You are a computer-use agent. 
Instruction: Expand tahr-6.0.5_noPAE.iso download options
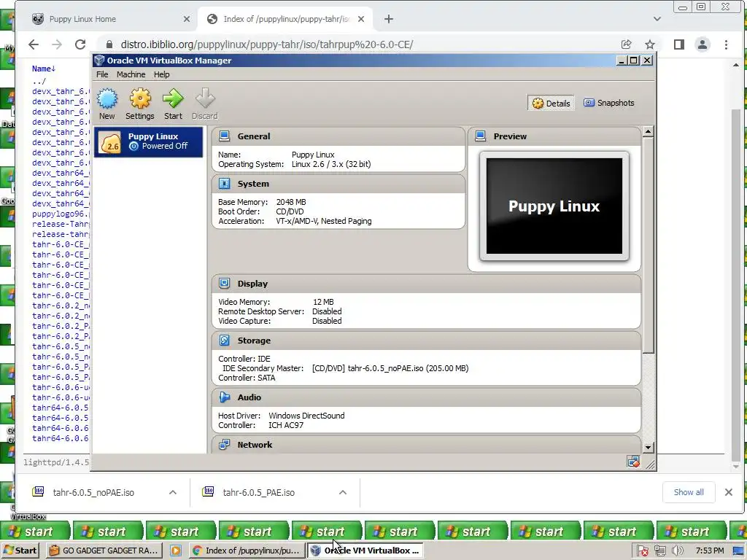click(173, 492)
